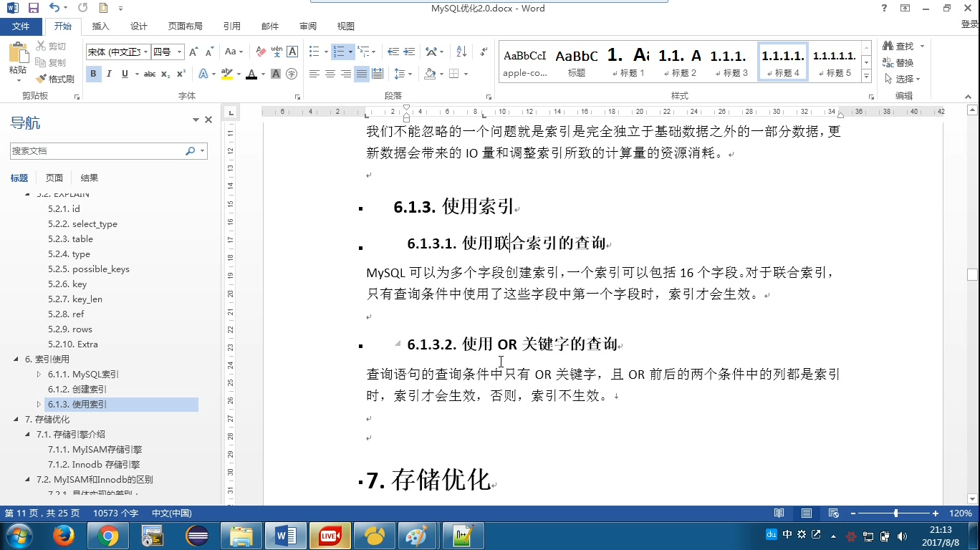Switch to the 插入 (Insert) tab

pyautogui.click(x=101, y=26)
